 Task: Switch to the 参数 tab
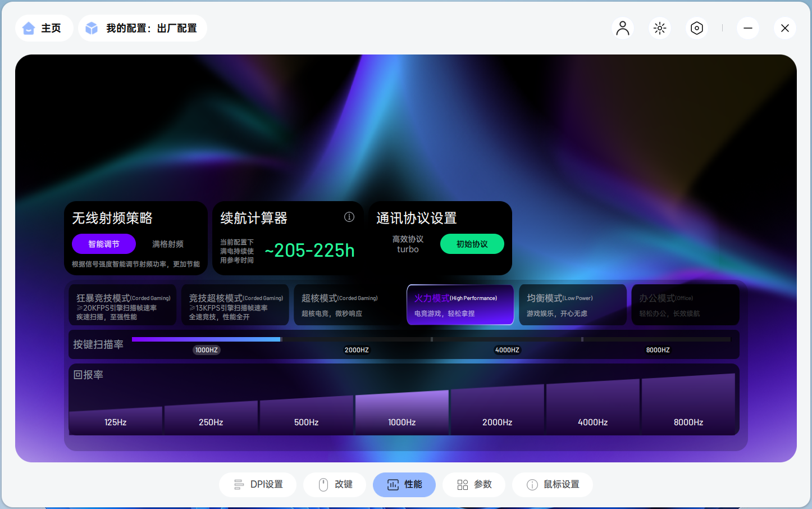coord(474,485)
